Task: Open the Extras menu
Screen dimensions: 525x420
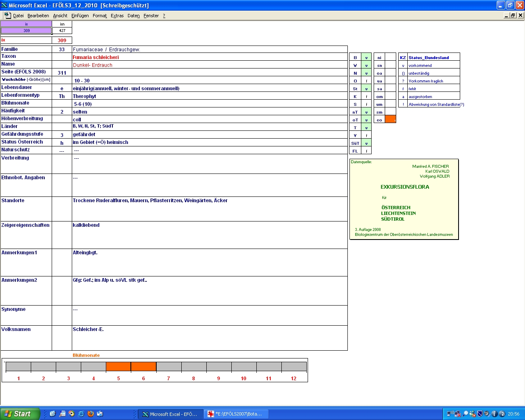Action: click(117, 16)
